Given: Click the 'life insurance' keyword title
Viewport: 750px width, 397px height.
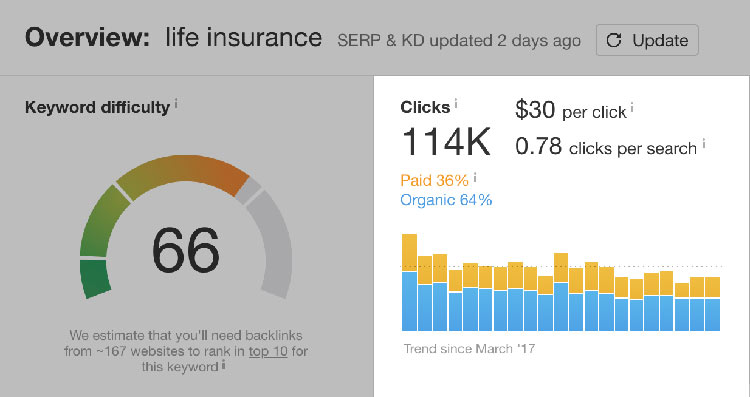Looking at the screenshot, I should pos(244,38).
